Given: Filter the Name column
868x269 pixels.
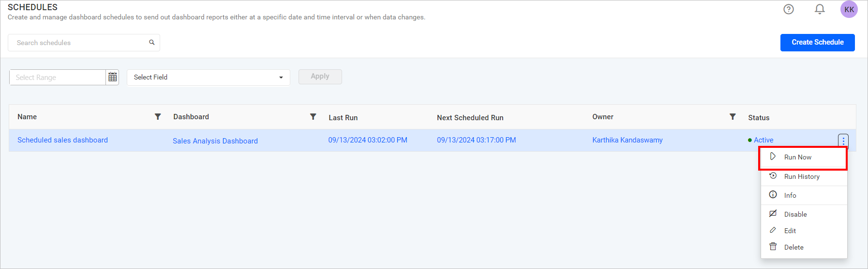Looking at the screenshot, I should [158, 117].
